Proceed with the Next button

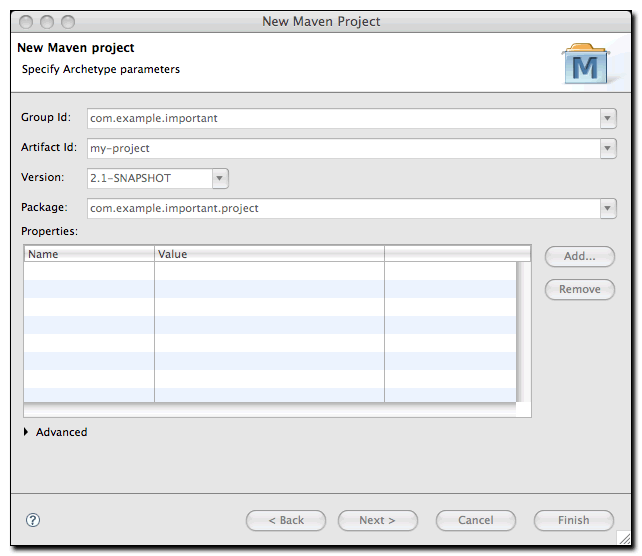coord(378,520)
